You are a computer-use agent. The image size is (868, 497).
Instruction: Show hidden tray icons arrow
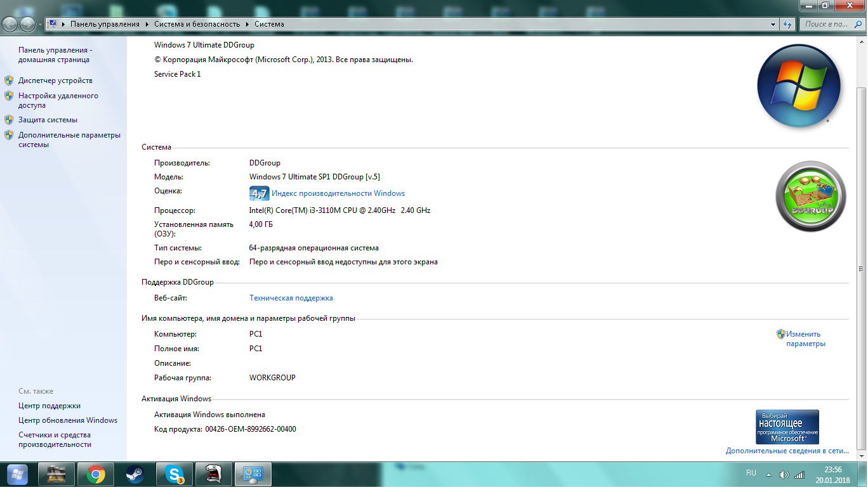[x=769, y=475]
